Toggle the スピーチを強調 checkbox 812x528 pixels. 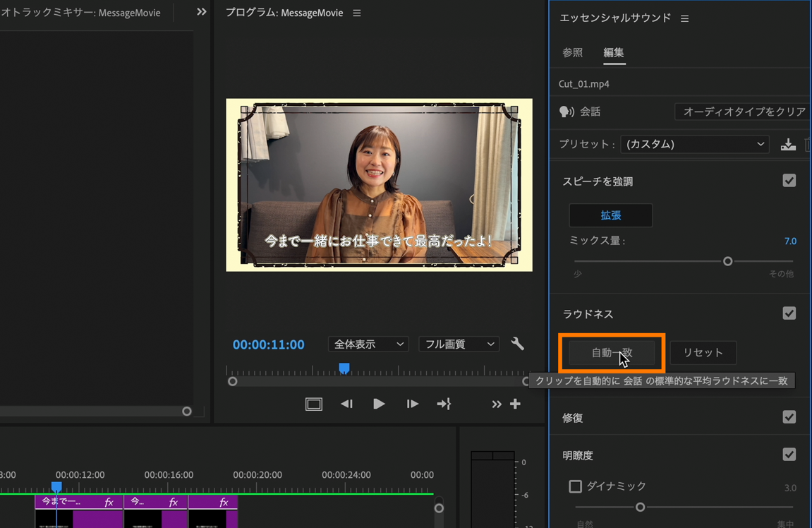[789, 180]
